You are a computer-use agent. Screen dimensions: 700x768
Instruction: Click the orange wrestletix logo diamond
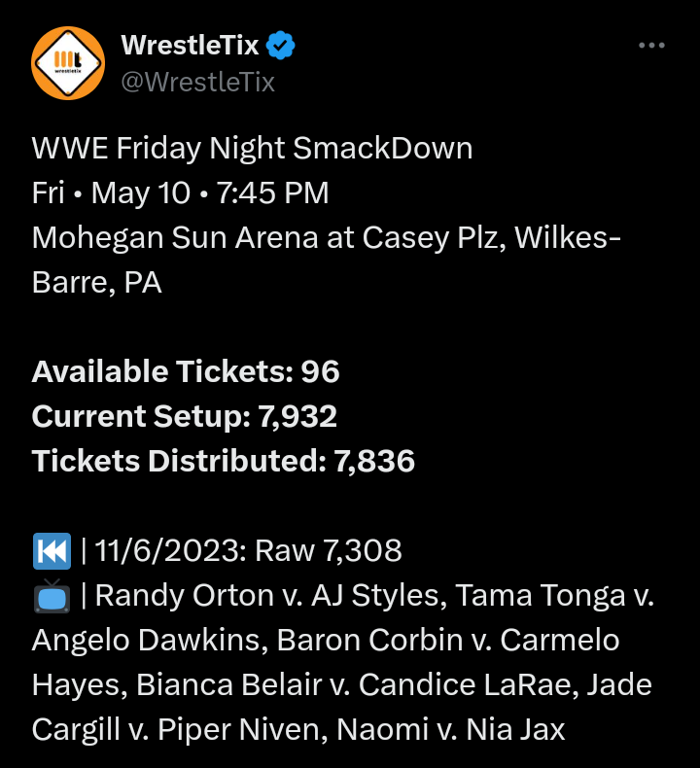coord(68,63)
